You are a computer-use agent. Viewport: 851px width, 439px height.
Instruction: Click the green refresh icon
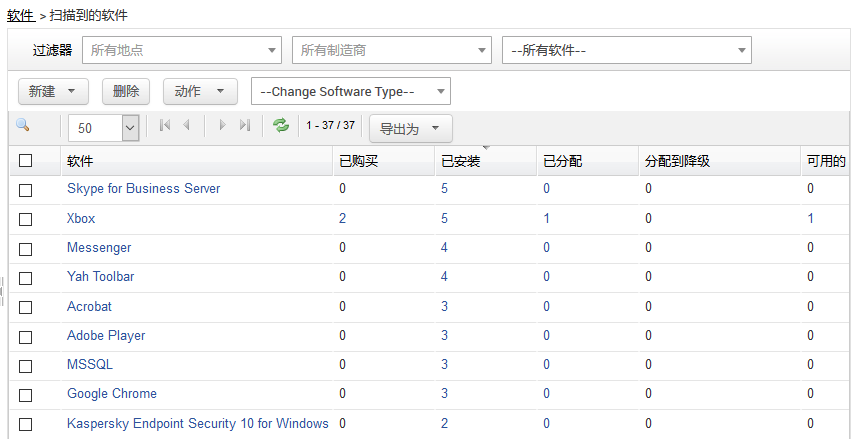[281, 126]
